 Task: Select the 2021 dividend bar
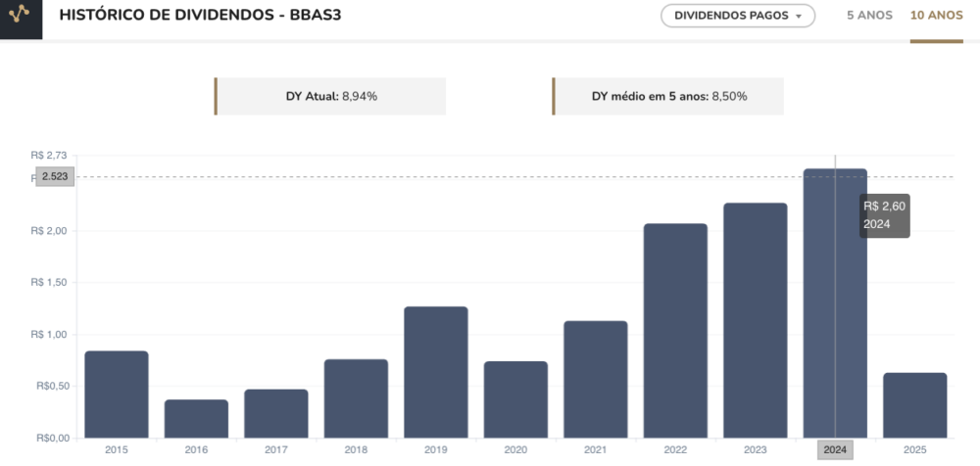(x=596, y=379)
